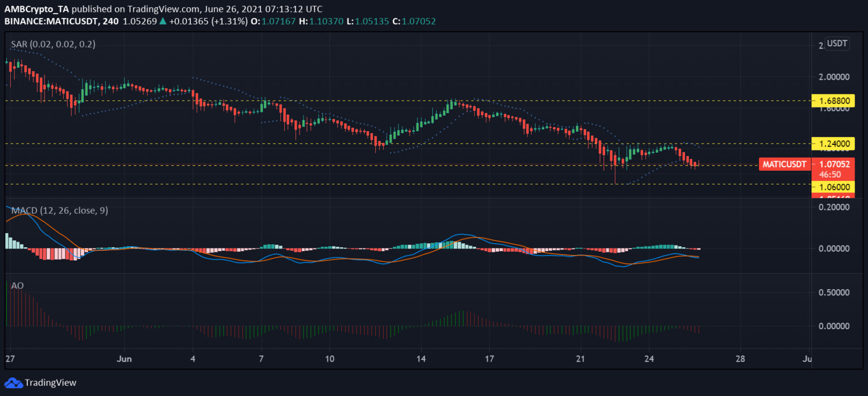This screenshot has width=868, height=396.
Task: Select the AO indicator label
Action: 18,286
